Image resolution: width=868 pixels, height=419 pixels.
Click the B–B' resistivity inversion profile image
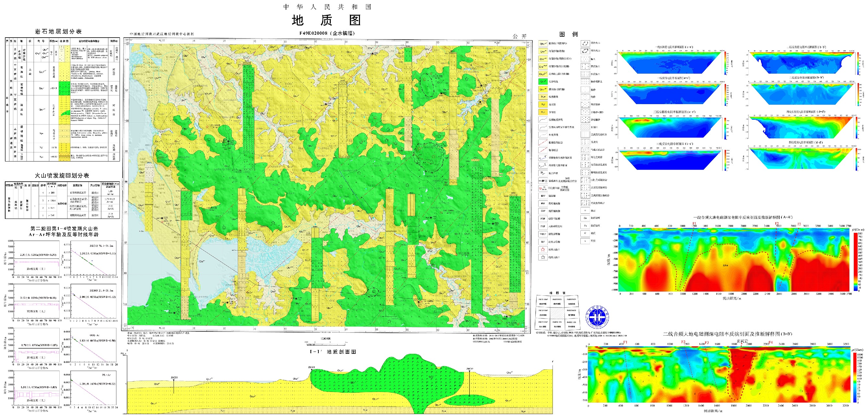click(719, 374)
